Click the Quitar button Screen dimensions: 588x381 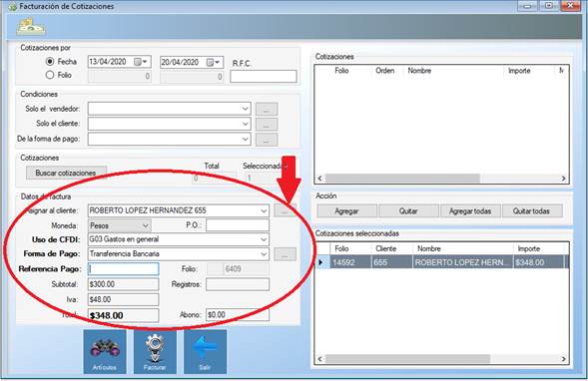pyautogui.click(x=408, y=210)
